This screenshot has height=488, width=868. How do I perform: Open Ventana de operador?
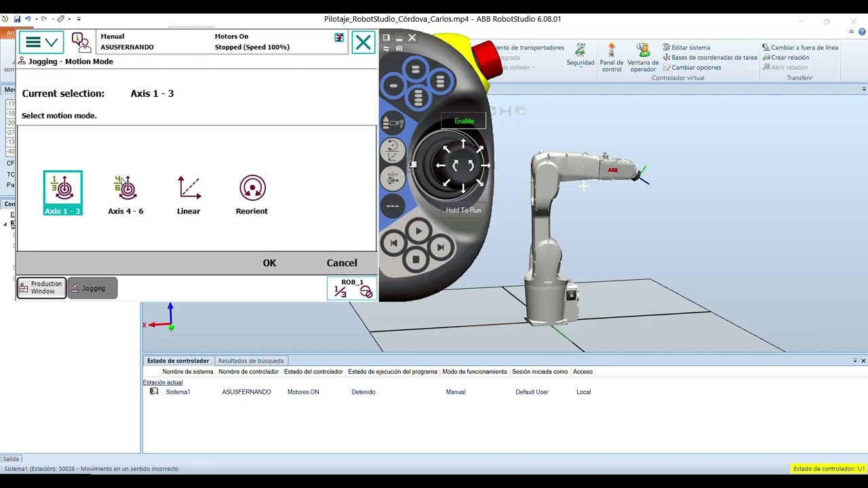click(x=643, y=58)
